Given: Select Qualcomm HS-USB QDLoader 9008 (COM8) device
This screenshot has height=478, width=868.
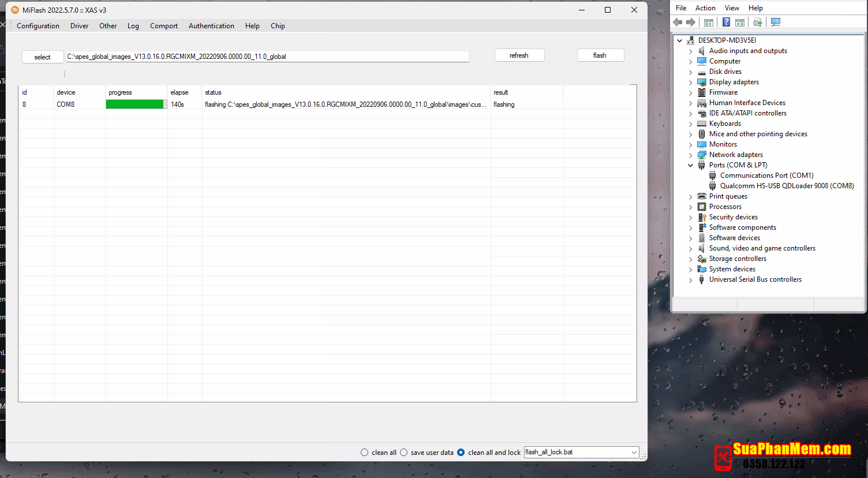Looking at the screenshot, I should coord(787,186).
